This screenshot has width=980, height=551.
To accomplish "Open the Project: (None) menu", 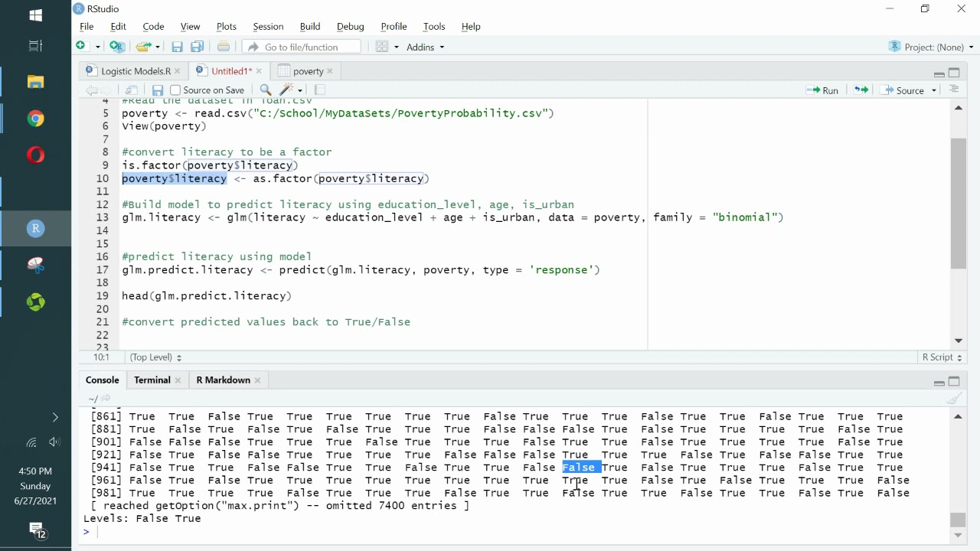I will pos(931,47).
